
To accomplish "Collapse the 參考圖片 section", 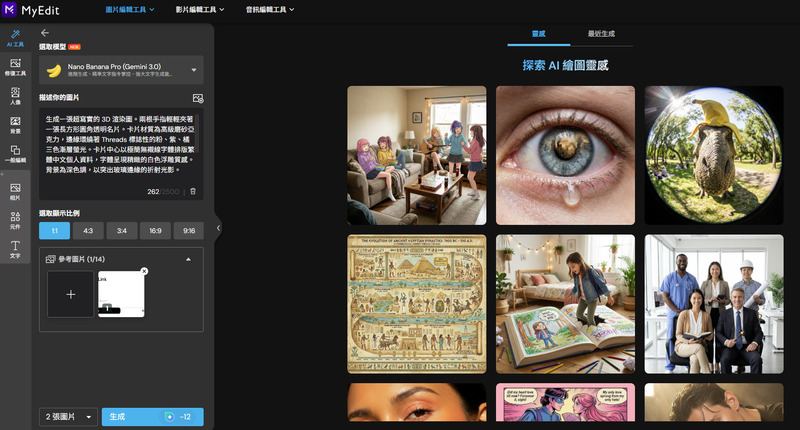I will 188,259.
